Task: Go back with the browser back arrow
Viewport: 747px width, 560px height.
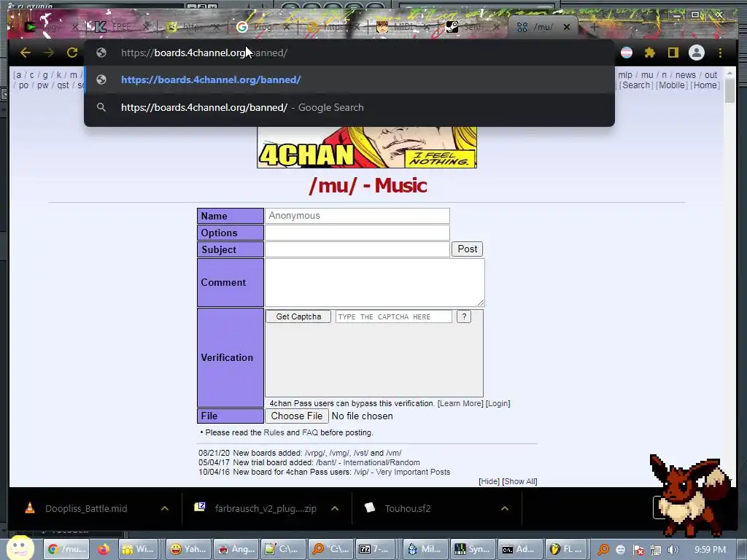Action: [26, 52]
